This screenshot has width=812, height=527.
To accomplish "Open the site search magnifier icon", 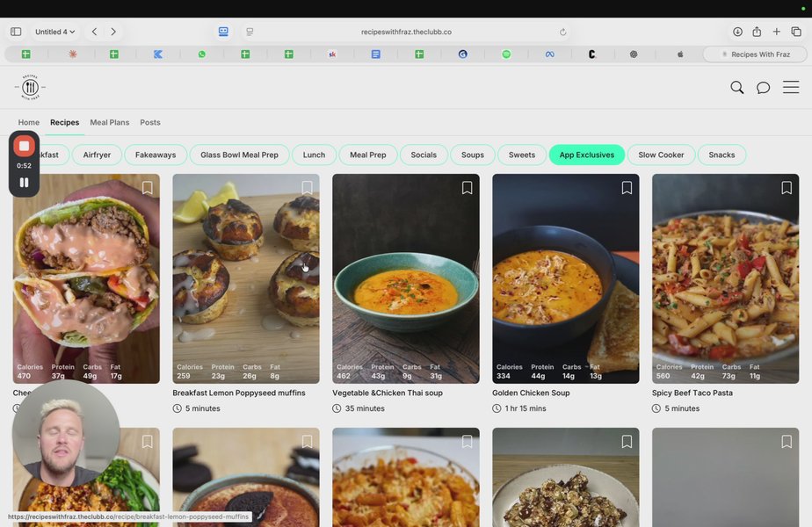I will click(x=736, y=88).
